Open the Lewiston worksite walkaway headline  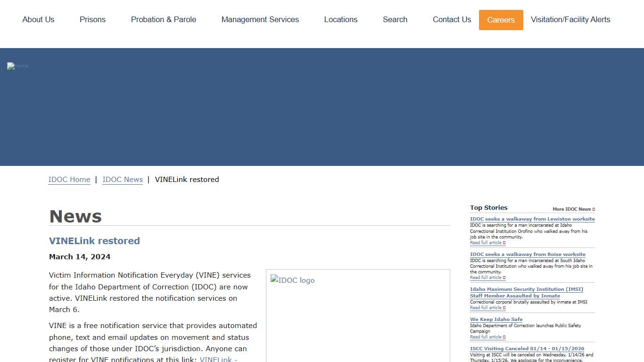(532, 219)
